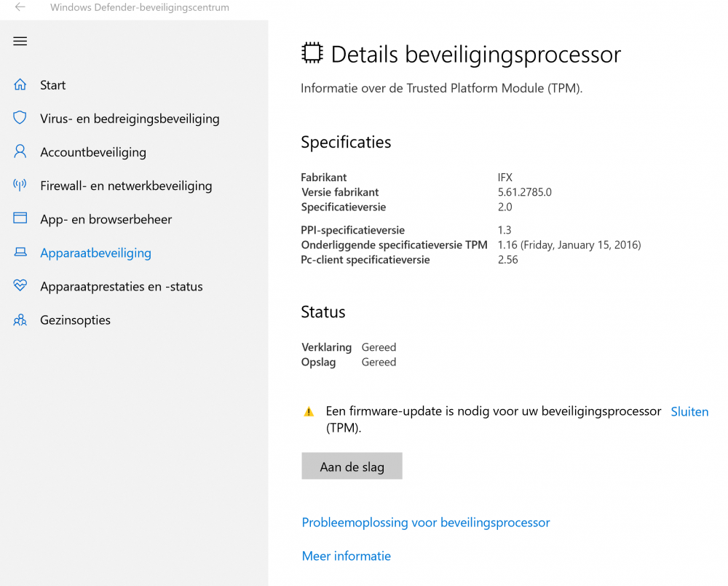Click the back arrow icon
728x586 pixels.
(x=20, y=7)
